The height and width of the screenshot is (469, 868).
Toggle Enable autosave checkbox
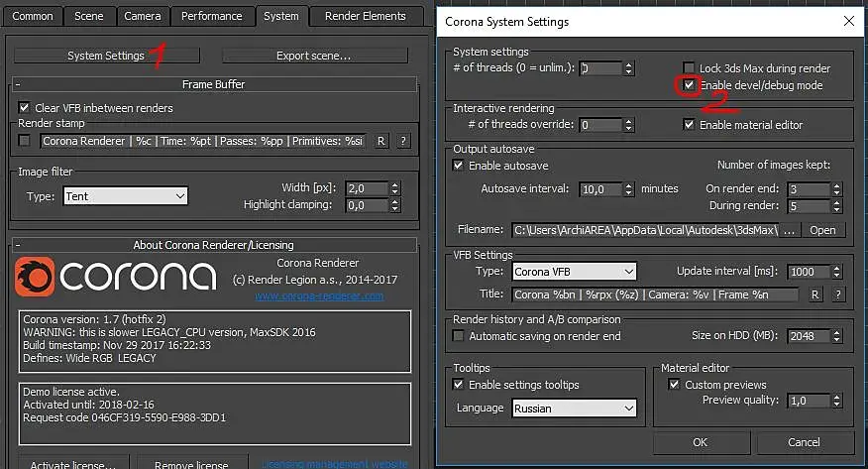tap(459, 165)
